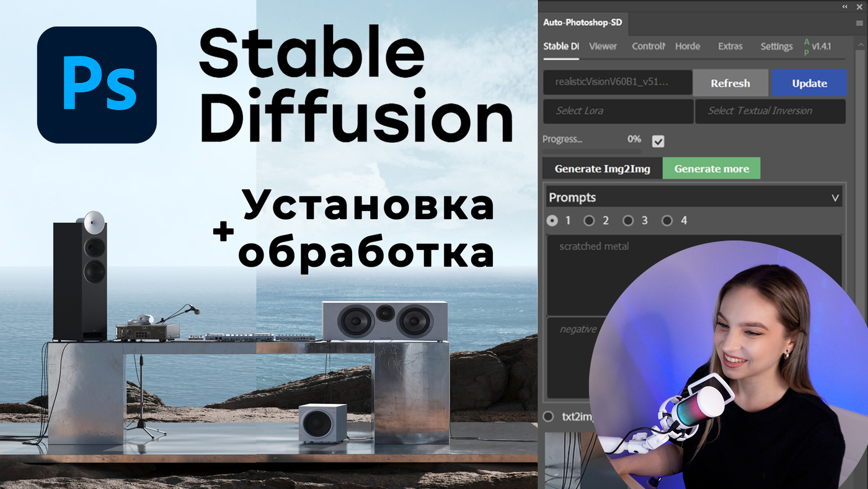The width and height of the screenshot is (868, 489).
Task: Collapse the Prompts section chevron
Action: click(835, 198)
